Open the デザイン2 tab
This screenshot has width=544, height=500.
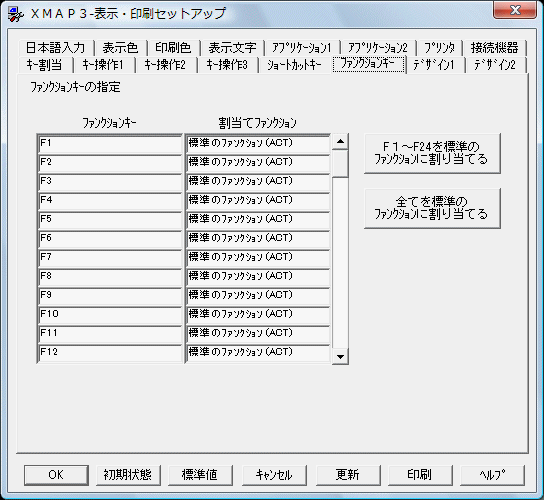click(495, 65)
